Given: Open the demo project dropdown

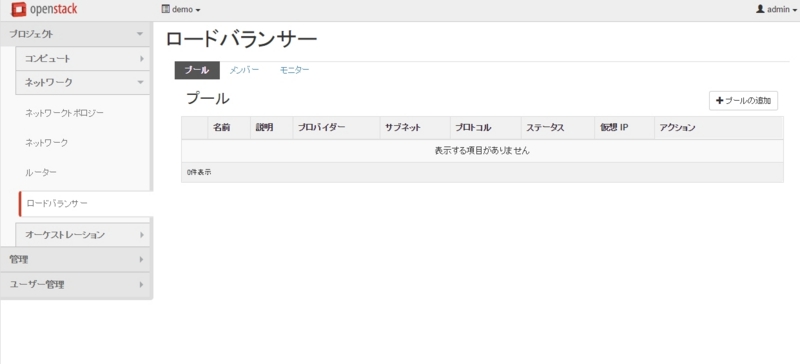Looking at the screenshot, I should tap(181, 9).
